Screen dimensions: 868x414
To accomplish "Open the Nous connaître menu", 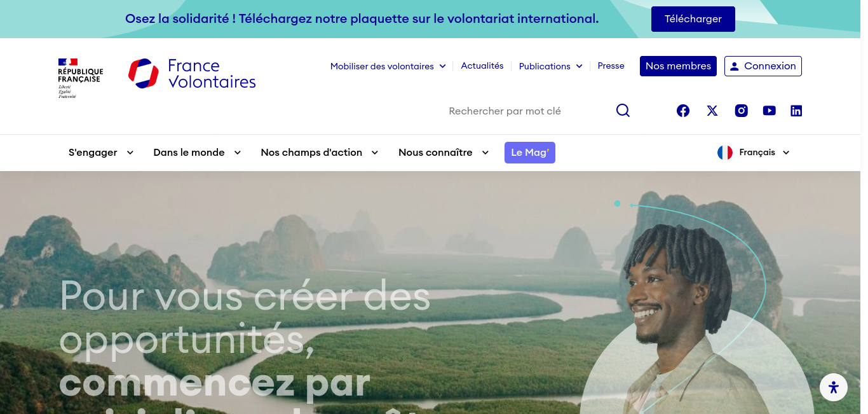I will (x=444, y=153).
